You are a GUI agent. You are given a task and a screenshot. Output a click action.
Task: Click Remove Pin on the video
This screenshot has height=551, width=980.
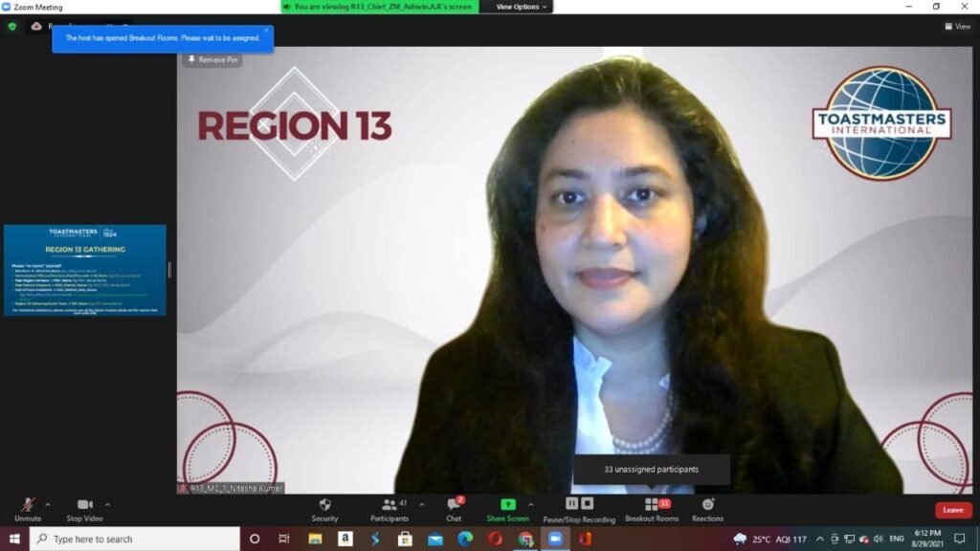tap(212, 59)
